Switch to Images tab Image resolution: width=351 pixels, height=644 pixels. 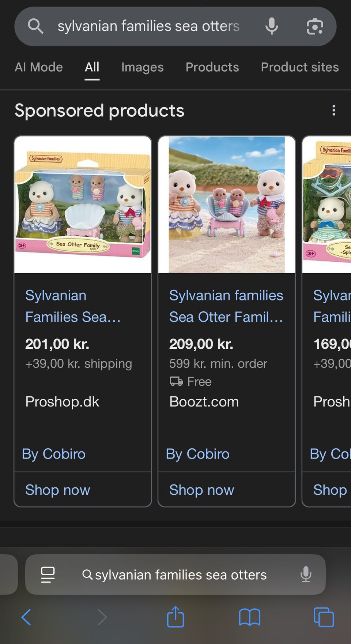[142, 67]
